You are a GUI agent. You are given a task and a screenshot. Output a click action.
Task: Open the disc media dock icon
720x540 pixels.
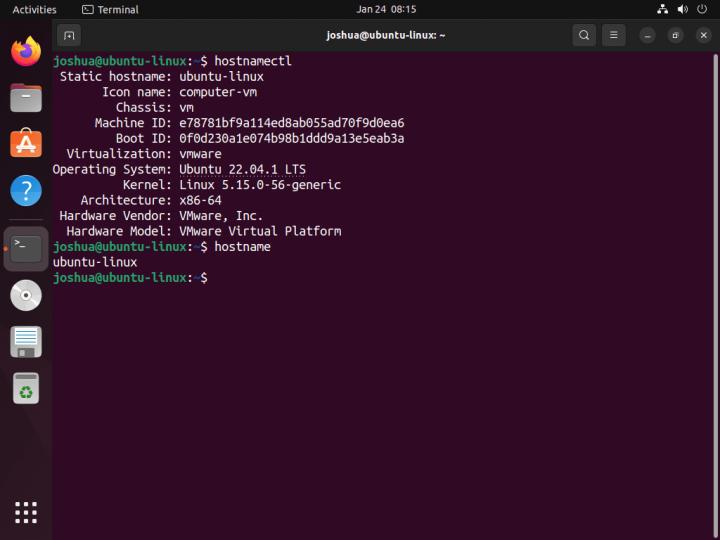[26, 295]
